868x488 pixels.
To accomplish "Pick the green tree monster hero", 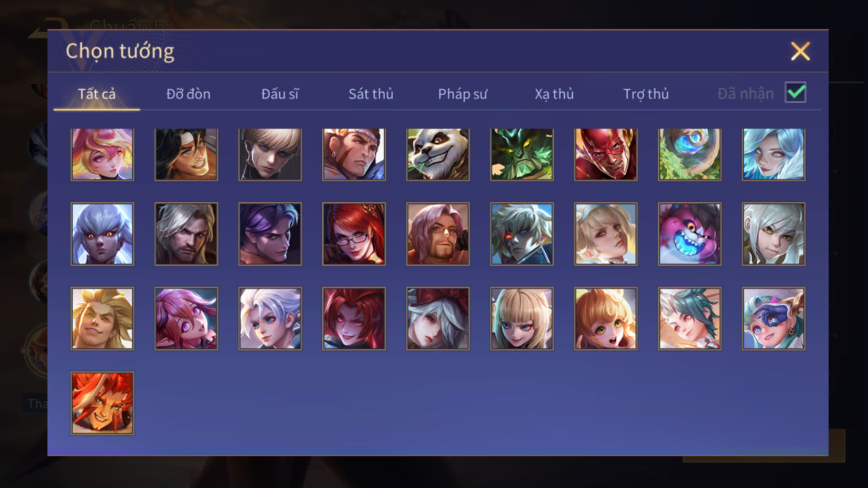I will [x=522, y=155].
